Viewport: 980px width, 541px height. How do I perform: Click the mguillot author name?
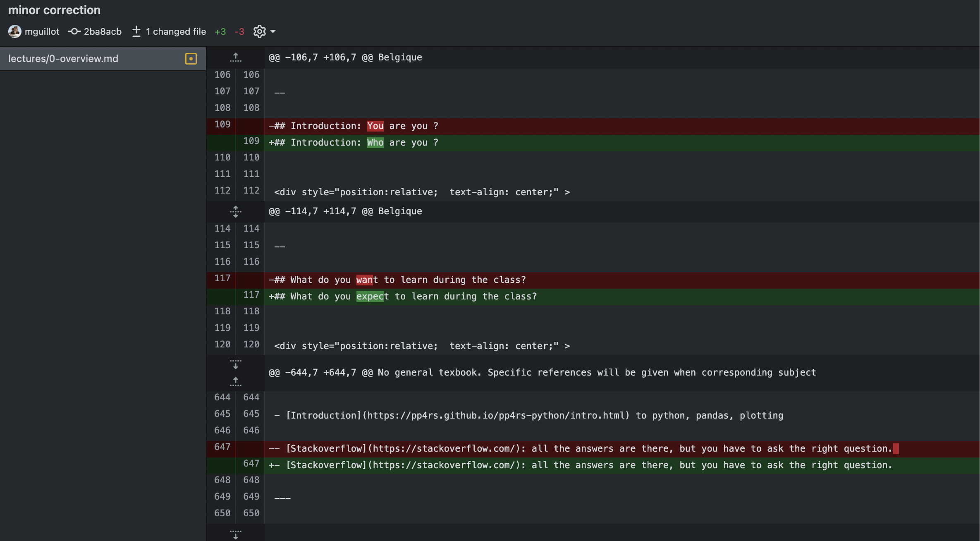(42, 31)
